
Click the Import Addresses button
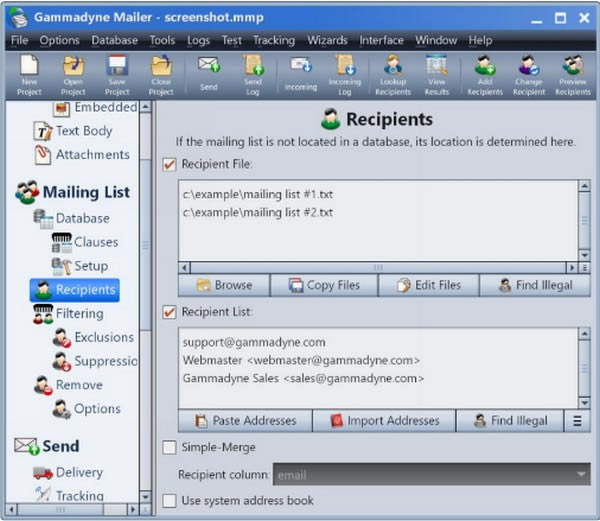click(x=383, y=421)
